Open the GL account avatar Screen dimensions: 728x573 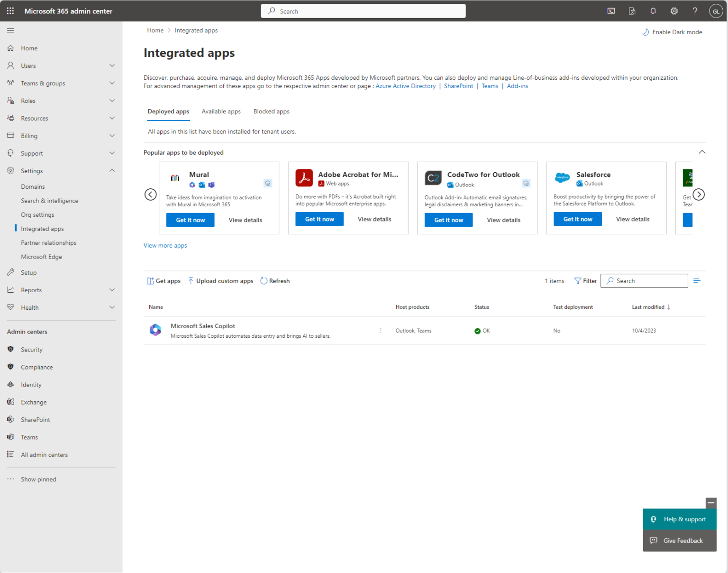click(716, 11)
